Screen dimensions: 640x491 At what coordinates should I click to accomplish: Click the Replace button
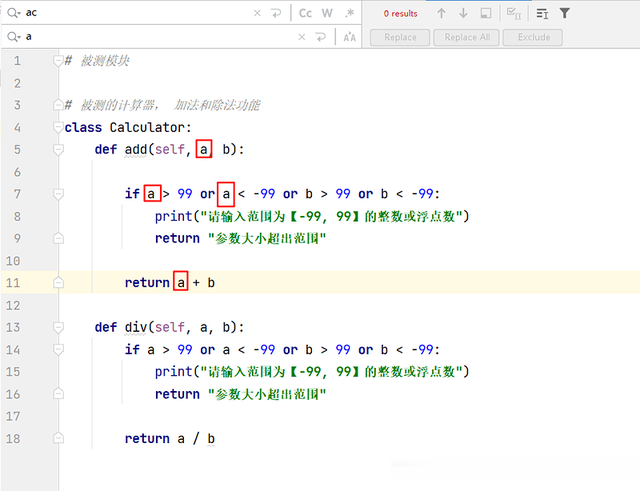point(400,38)
